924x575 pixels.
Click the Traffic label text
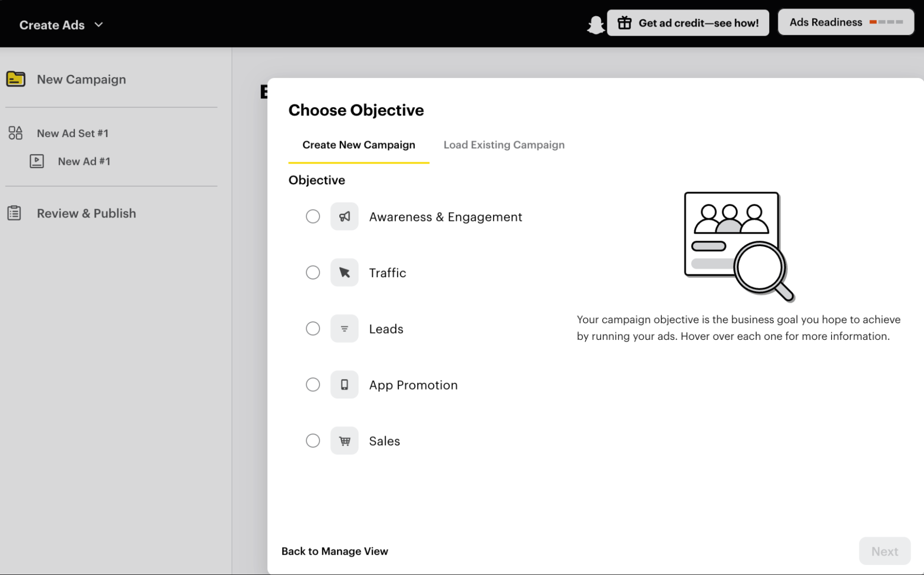(x=387, y=273)
